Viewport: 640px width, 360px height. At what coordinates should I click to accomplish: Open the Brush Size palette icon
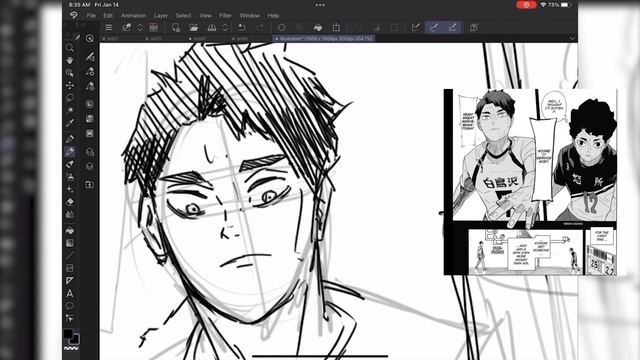point(90,87)
